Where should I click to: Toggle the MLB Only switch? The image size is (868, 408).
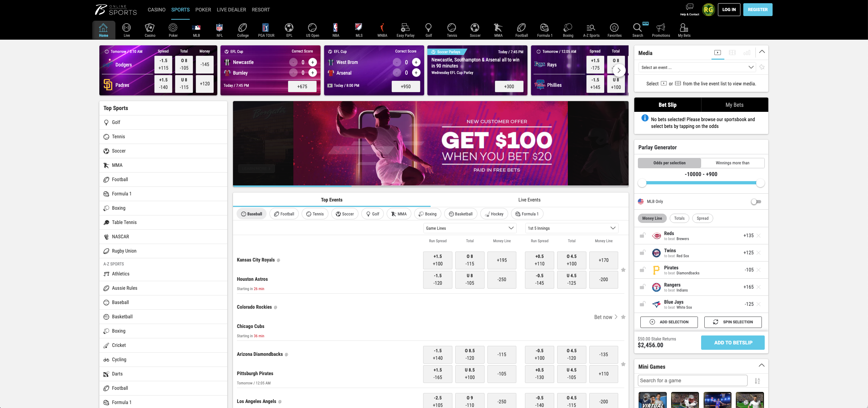tap(756, 201)
